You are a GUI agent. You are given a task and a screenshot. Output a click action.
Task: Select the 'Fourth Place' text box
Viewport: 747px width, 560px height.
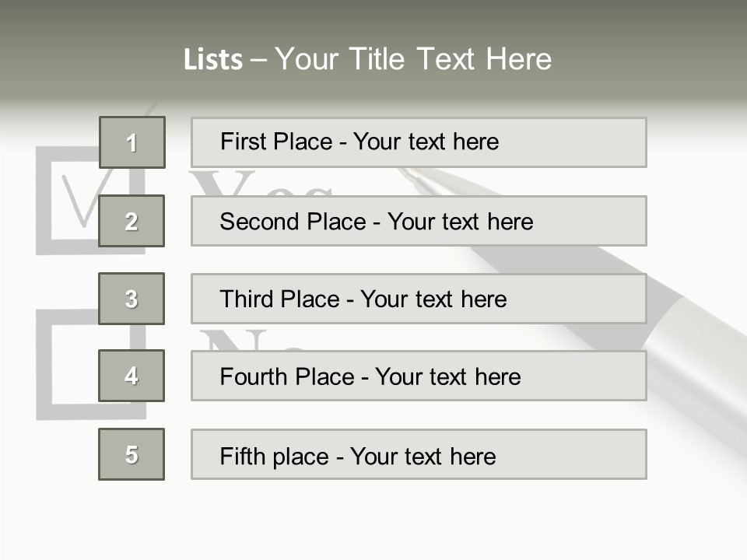point(419,376)
